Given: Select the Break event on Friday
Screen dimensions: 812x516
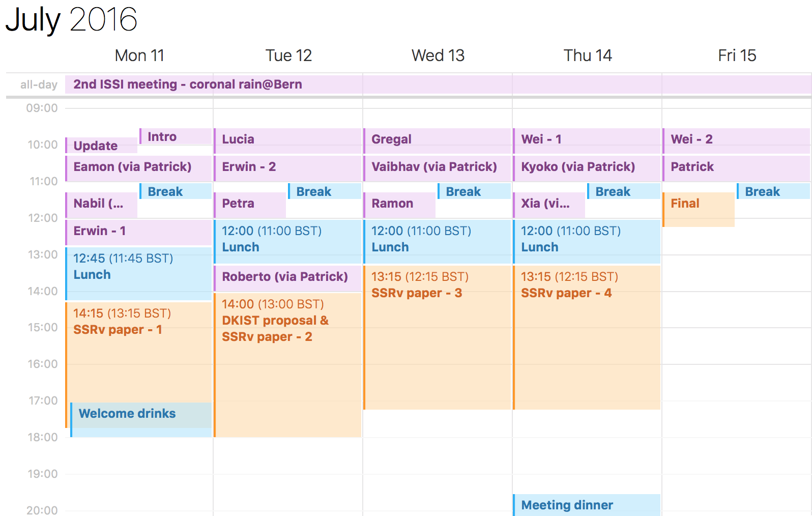Looking at the screenshot, I should pos(773,191).
